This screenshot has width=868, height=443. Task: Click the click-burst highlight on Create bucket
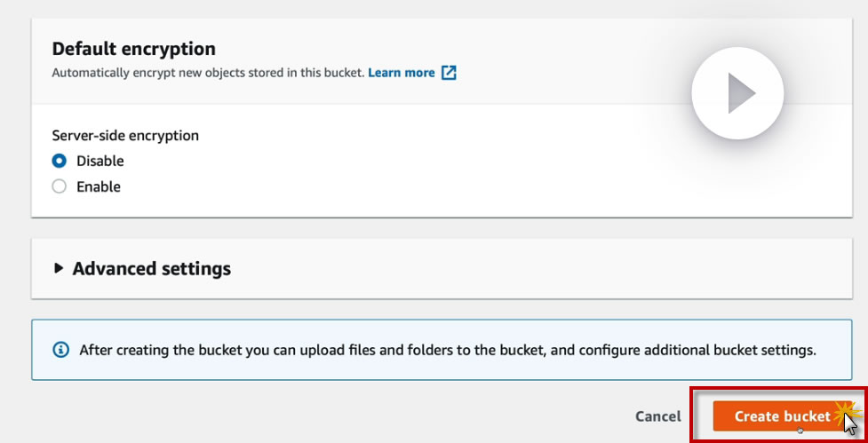pyautogui.click(x=842, y=409)
